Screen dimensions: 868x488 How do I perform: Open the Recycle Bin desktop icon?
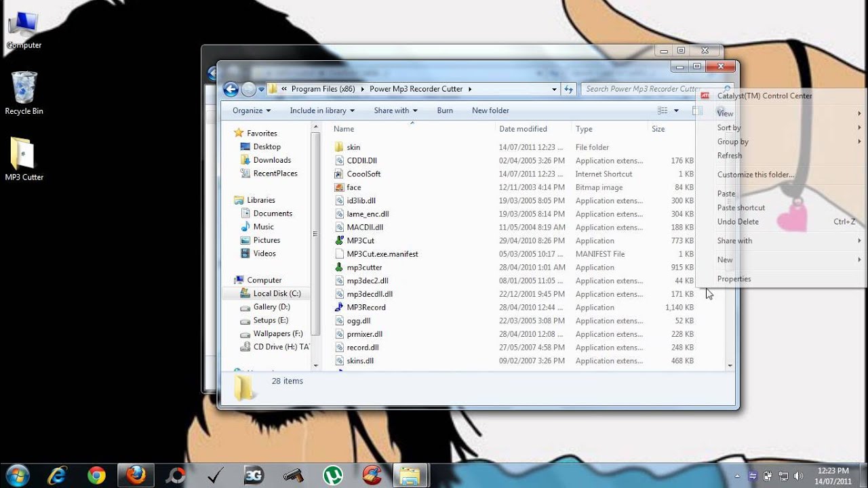click(x=24, y=94)
